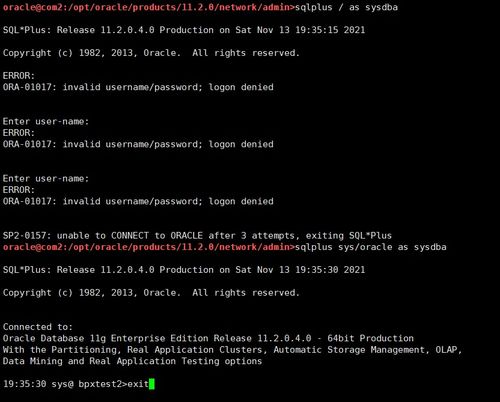The image size is (500, 402).
Task: Click the first 'Enter user-name:' prompt
Action: pos(46,122)
